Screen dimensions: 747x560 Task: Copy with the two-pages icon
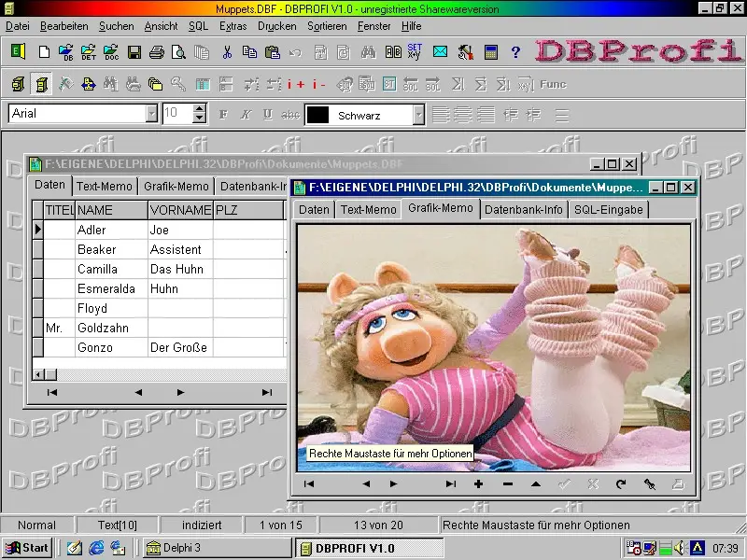(x=249, y=52)
